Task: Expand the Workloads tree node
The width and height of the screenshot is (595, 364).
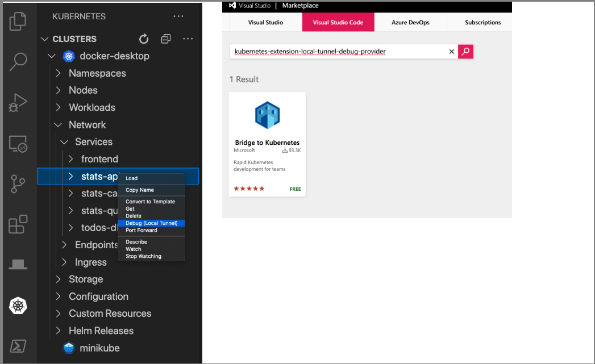Action: click(58, 107)
